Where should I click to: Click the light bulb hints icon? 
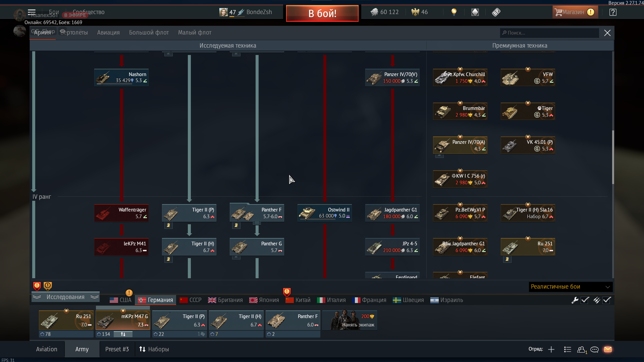coord(454,12)
